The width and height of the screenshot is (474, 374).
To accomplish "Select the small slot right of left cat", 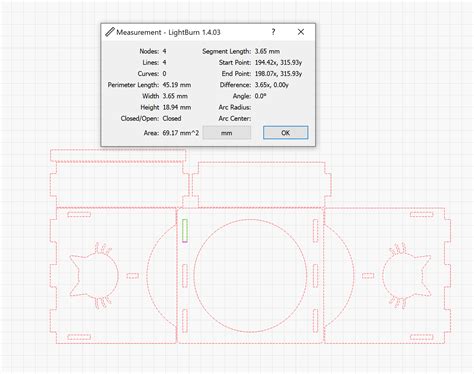I will [132, 276].
